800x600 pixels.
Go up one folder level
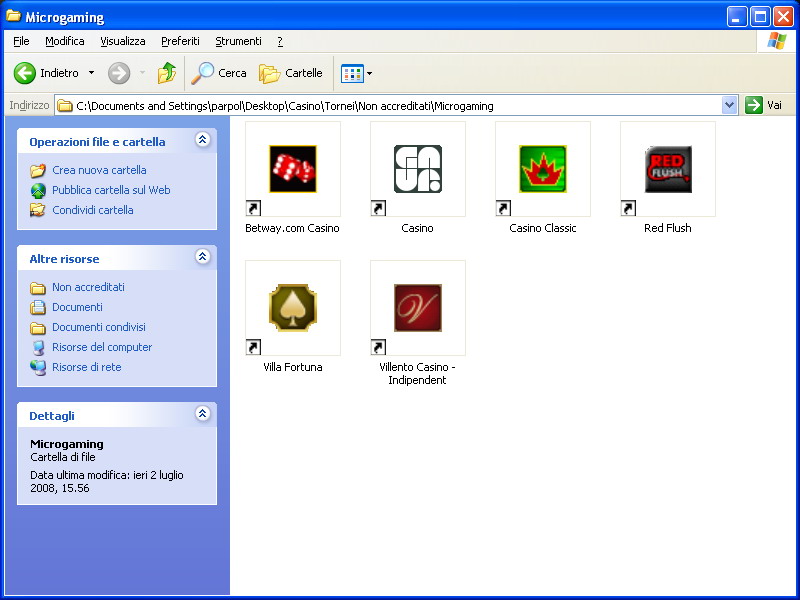pyautogui.click(x=166, y=73)
